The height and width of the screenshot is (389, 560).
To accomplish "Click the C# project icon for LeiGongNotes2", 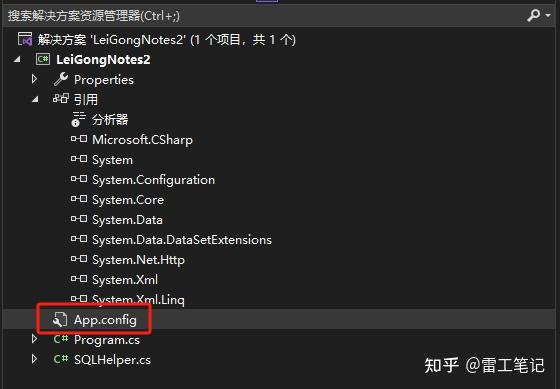I will [42, 59].
